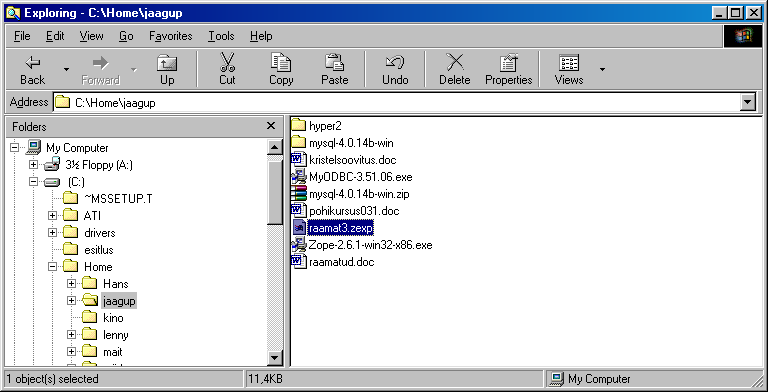Open the Back history dropdown arrow
Image resolution: width=768 pixels, height=392 pixels.
66,70
